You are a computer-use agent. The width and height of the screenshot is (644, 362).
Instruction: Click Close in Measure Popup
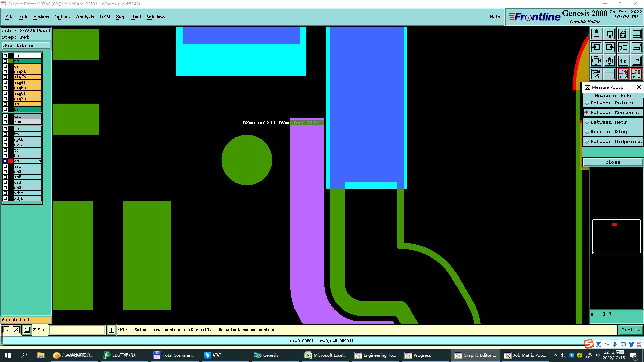click(x=612, y=162)
